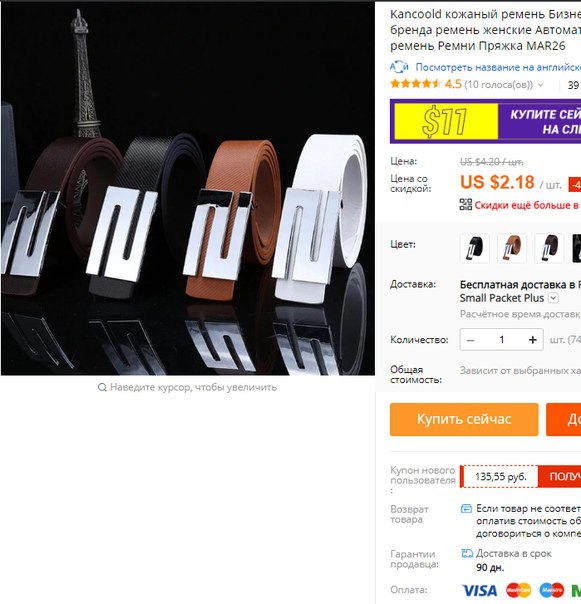Image resolution: width=581 pixels, height=604 pixels.
Task: Click the Maestro payment icon
Action: [552, 590]
